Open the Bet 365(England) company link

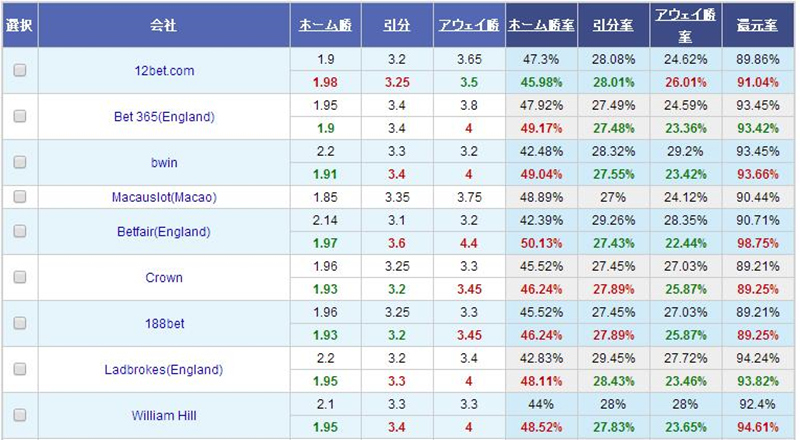(164, 117)
